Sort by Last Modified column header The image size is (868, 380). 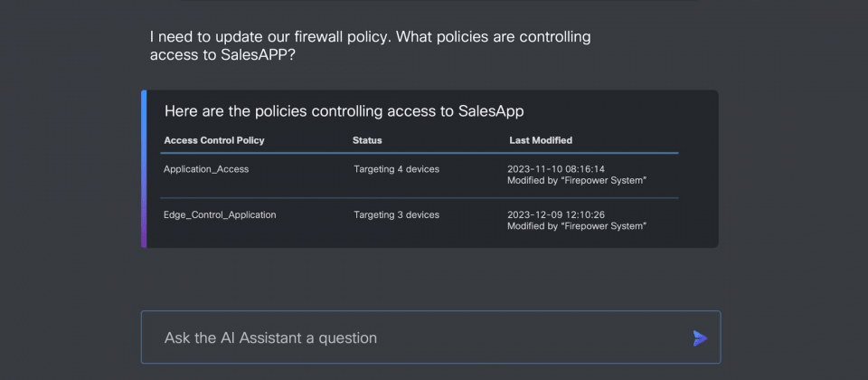pos(541,140)
